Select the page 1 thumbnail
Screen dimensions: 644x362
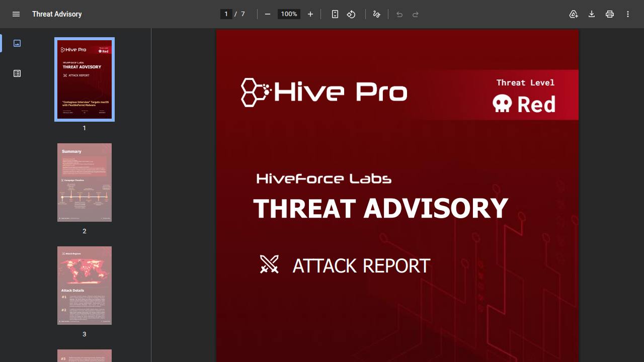coord(85,79)
